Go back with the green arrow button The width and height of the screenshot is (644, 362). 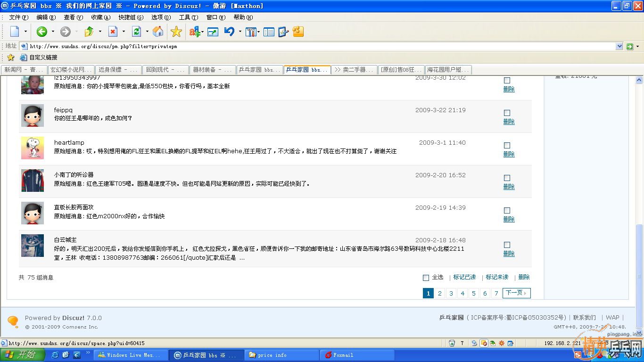click(42, 32)
